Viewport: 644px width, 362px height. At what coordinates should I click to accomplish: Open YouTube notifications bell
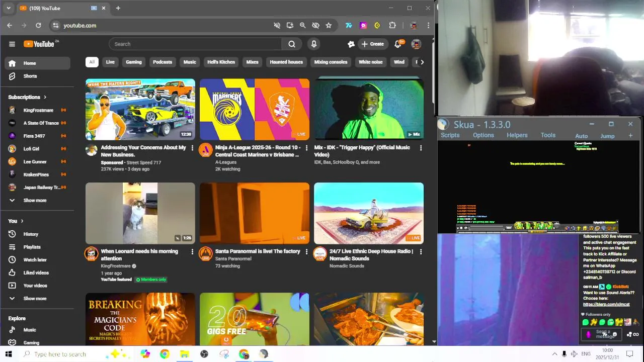tap(398, 44)
